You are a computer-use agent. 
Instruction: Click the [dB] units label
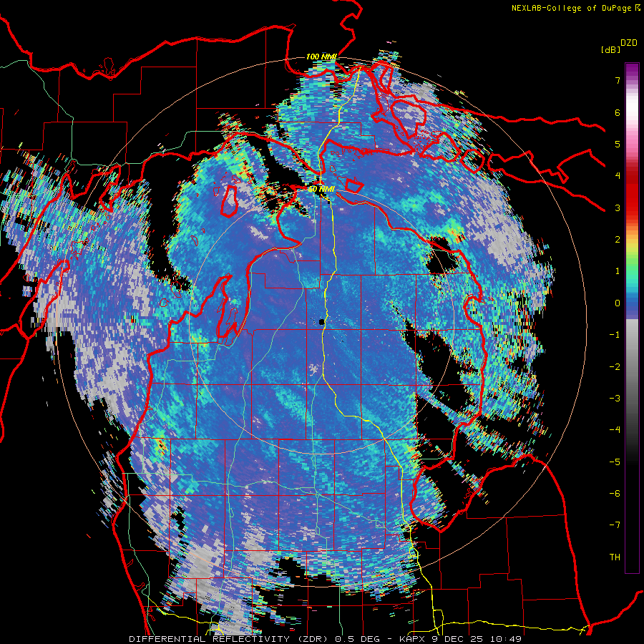(x=610, y=49)
